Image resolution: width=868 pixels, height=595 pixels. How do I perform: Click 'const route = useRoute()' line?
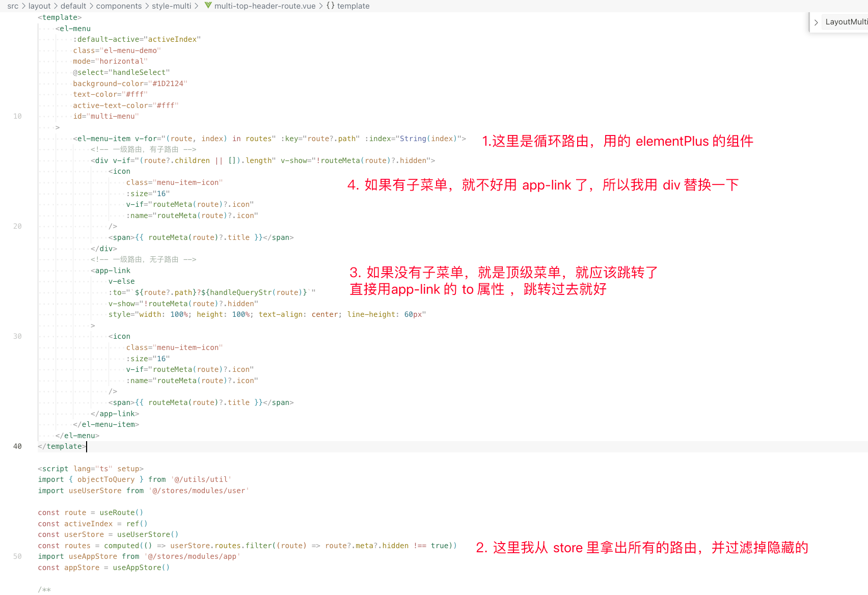coord(91,512)
